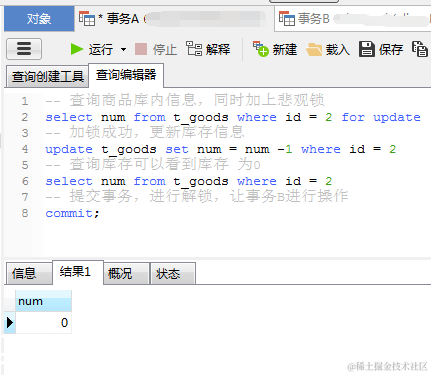Click the row indicator arrow in results

(10, 322)
